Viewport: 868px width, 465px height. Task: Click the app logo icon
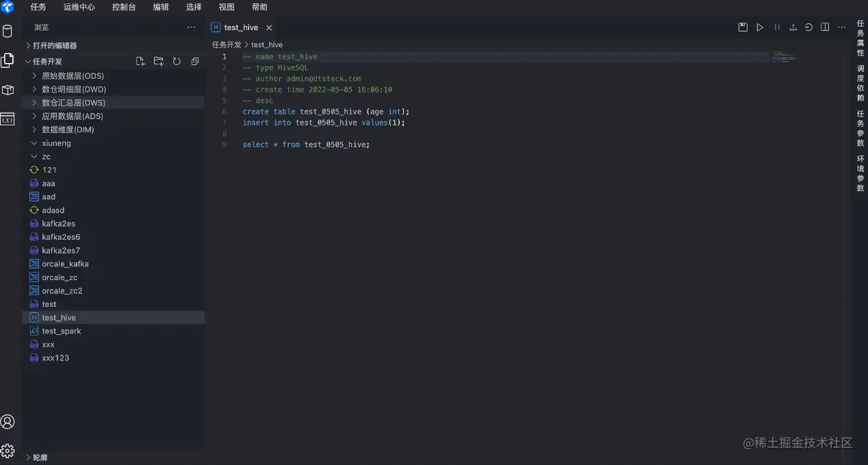tap(8, 7)
